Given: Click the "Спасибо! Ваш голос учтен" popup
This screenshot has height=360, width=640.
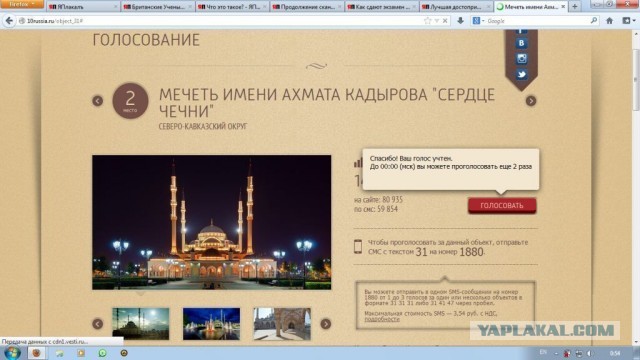Looking at the screenshot, I should tap(451, 169).
